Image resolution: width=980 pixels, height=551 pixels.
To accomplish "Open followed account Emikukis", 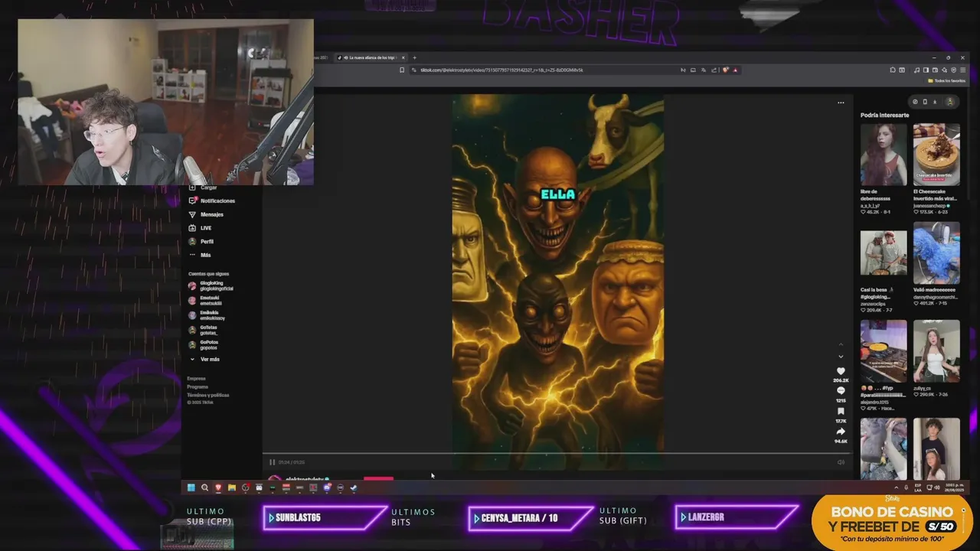I will 206,315.
